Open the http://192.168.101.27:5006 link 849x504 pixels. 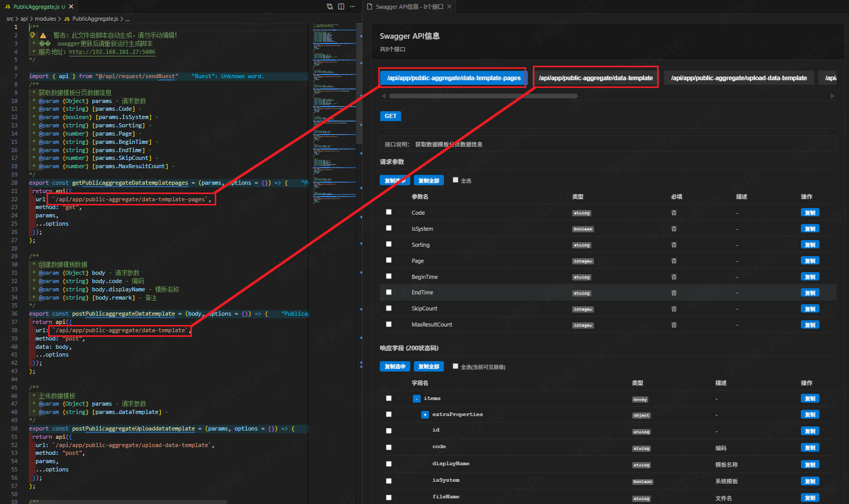[112, 52]
